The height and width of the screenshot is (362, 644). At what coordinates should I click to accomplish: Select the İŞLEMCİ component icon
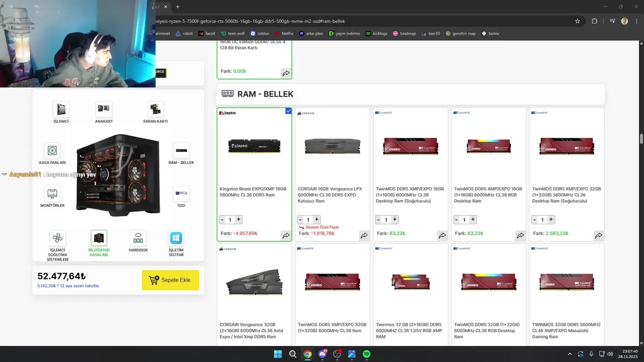(61, 109)
